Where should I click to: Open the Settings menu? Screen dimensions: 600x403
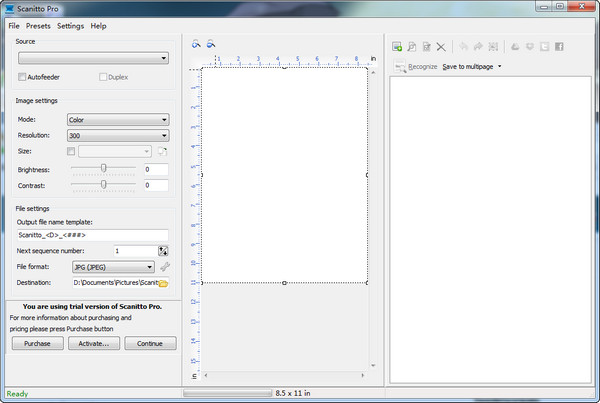point(70,26)
